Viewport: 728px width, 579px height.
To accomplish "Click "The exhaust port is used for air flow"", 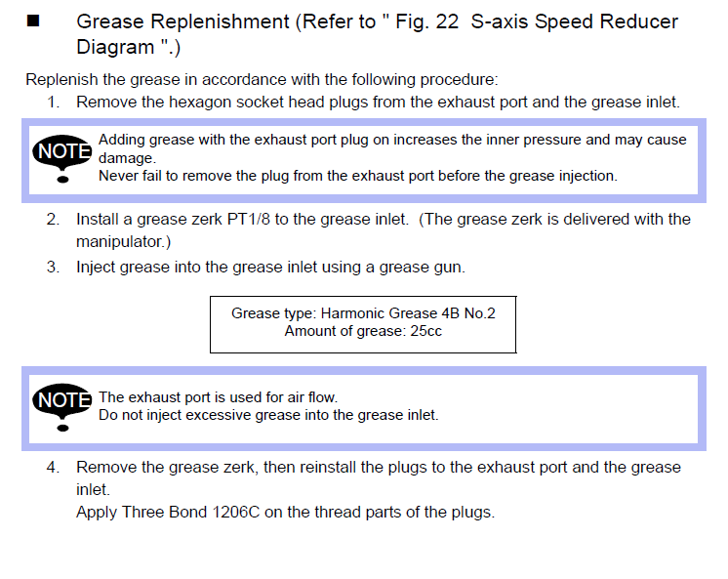I will (x=218, y=397).
